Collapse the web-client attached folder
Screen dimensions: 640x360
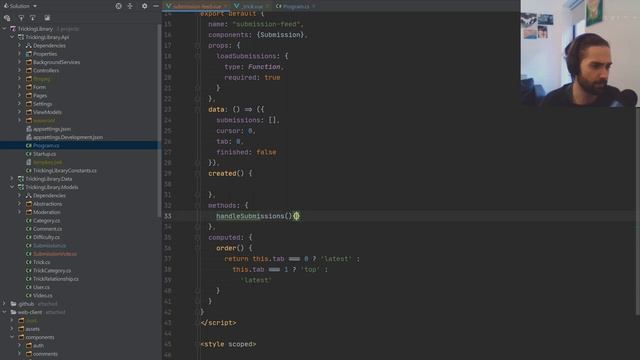(4, 312)
